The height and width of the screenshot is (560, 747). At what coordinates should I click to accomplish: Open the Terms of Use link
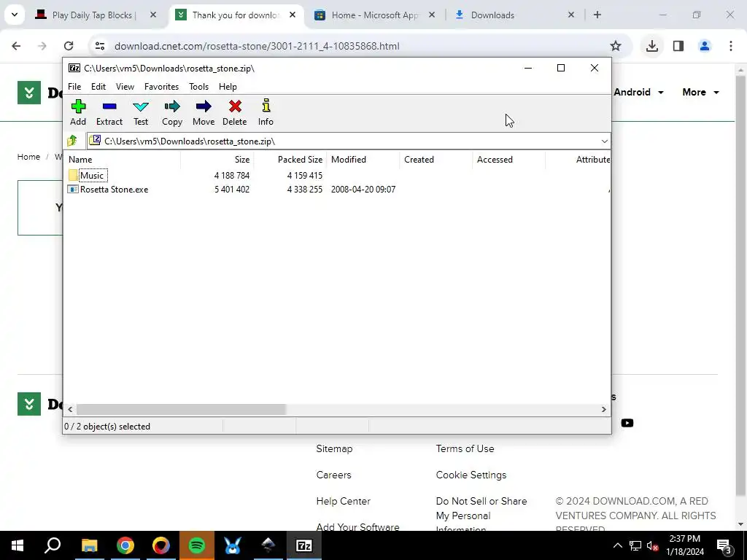tap(465, 448)
